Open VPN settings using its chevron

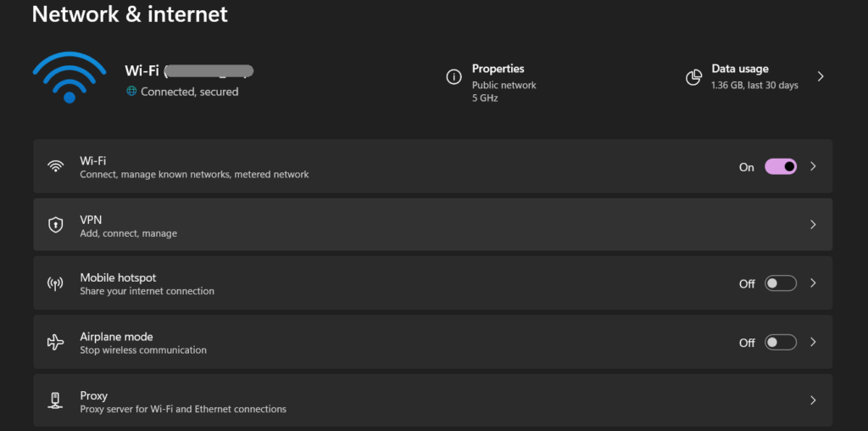click(x=813, y=225)
